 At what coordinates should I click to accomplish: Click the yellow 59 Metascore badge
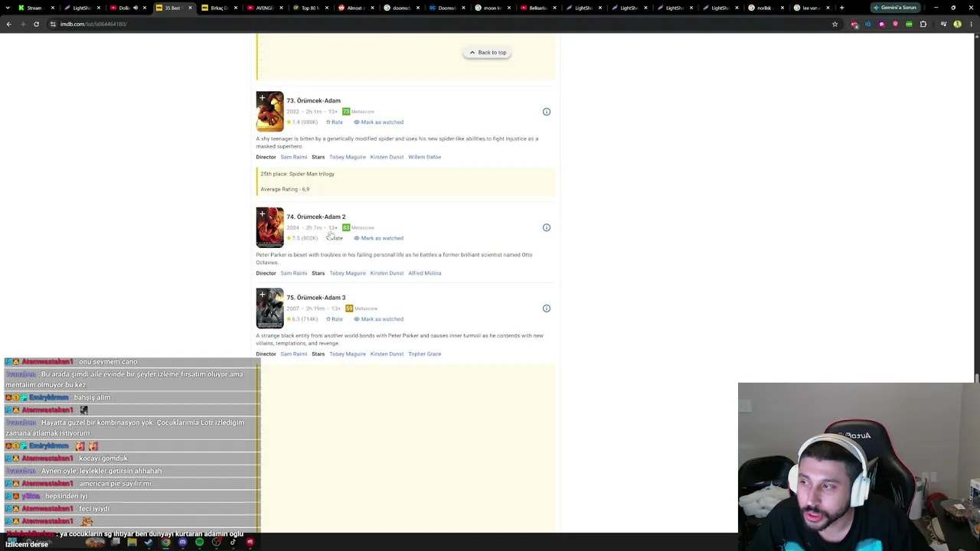pos(349,308)
